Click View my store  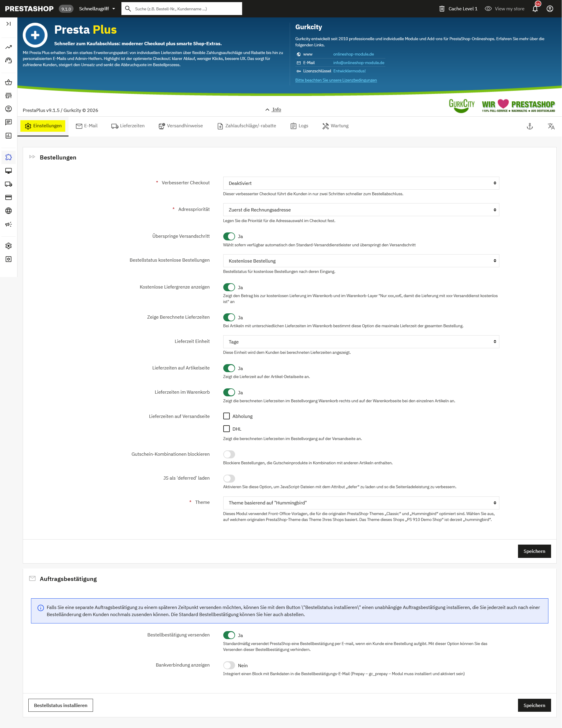click(x=505, y=9)
